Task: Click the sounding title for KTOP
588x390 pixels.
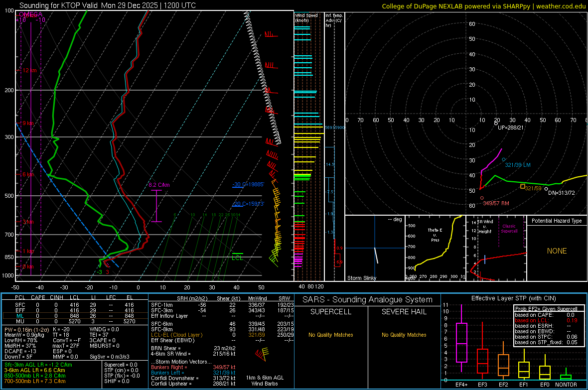Action: [x=108, y=5]
